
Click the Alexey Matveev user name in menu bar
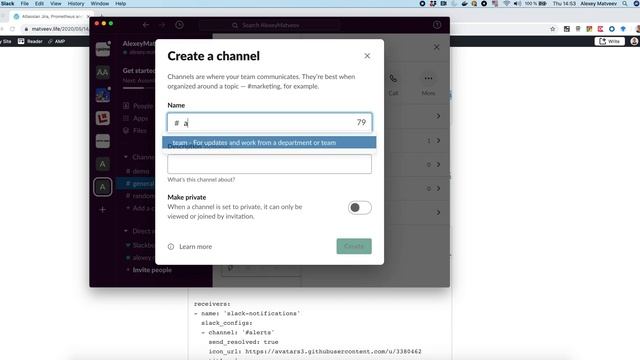(598, 4)
